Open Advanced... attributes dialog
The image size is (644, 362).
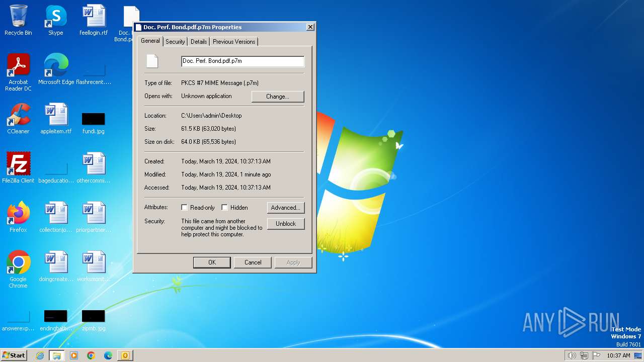coord(286,208)
